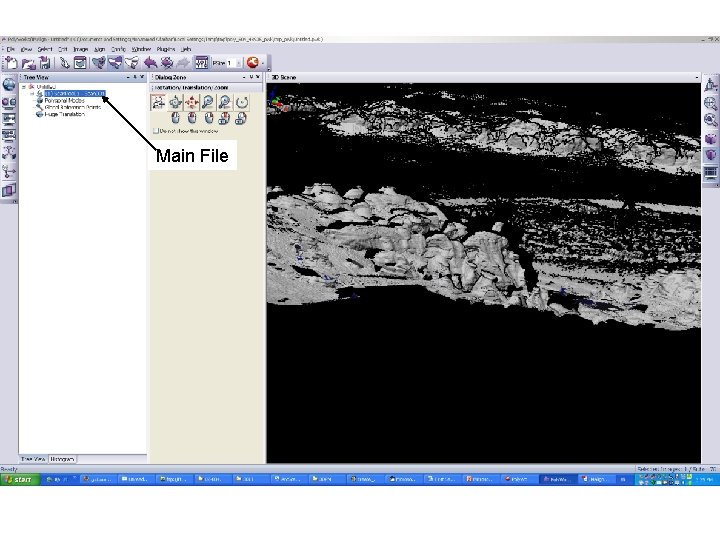Screen dimensions: 720x540
Task: Select the pointer tool next to Save
Action: (64, 62)
